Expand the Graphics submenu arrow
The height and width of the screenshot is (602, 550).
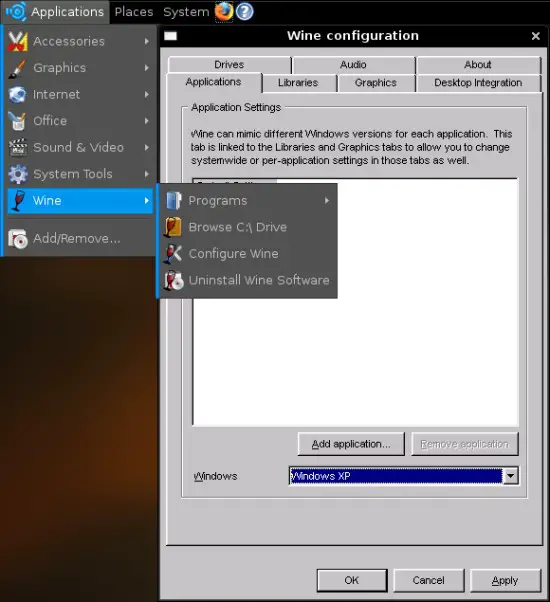click(x=147, y=68)
